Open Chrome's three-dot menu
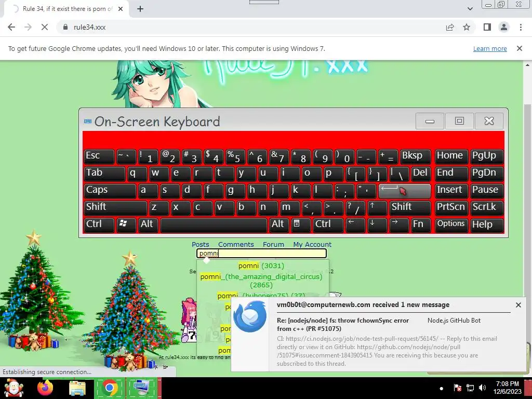 521,27
